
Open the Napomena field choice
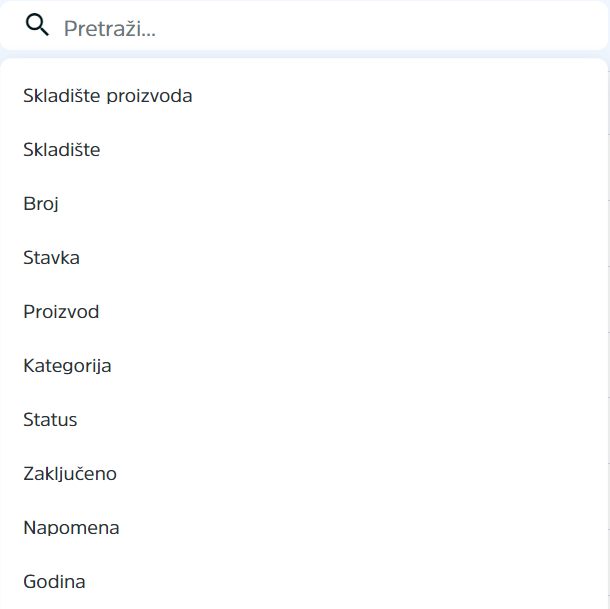pyautogui.click(x=304, y=528)
